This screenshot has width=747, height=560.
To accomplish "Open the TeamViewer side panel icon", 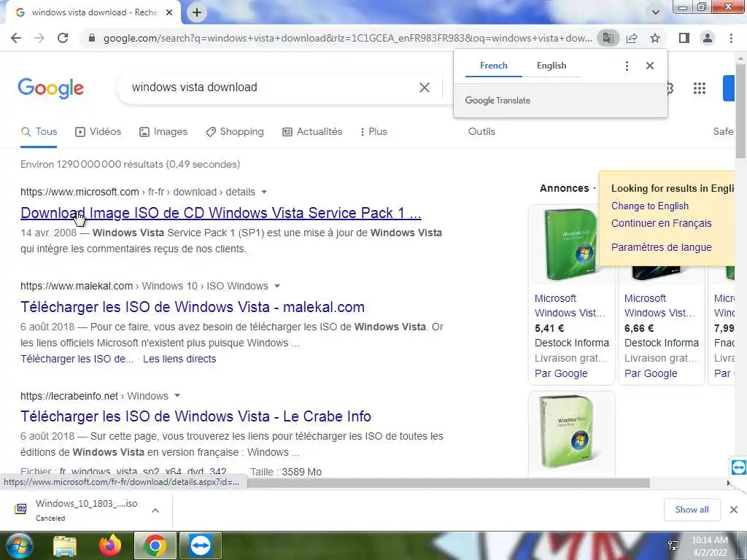I will tap(738, 467).
